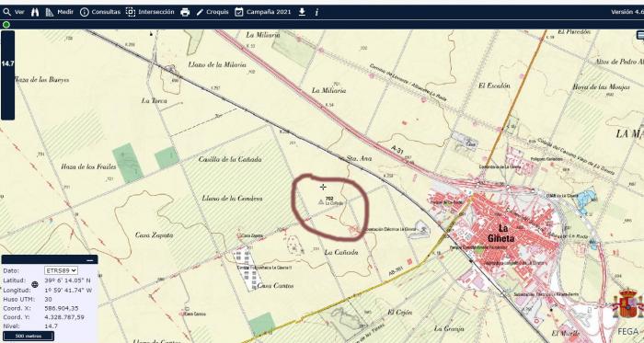Viewport: 644px width, 343px height.
Task: Open the Consultas info menu
Action: click(x=99, y=12)
